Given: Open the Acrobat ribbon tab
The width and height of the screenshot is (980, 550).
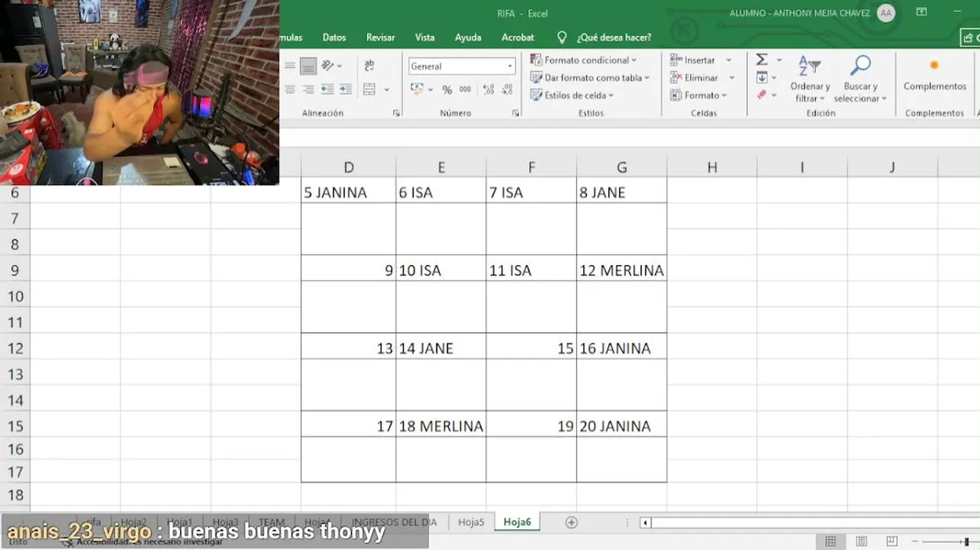Looking at the screenshot, I should (518, 37).
